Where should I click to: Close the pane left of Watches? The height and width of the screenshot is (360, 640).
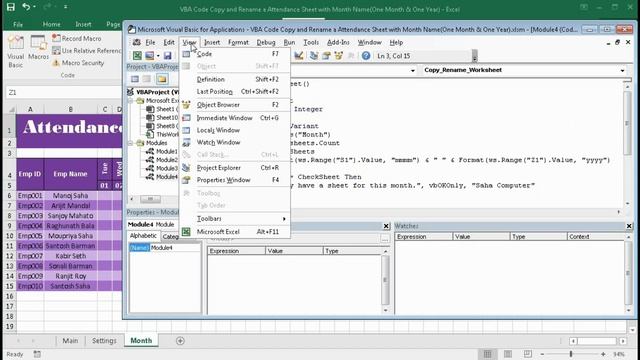[386, 226]
